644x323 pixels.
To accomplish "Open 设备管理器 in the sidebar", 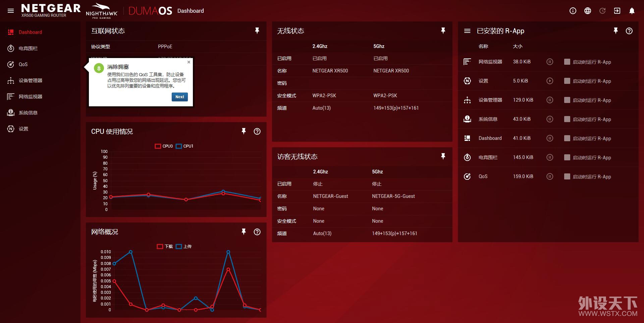I will (40, 80).
